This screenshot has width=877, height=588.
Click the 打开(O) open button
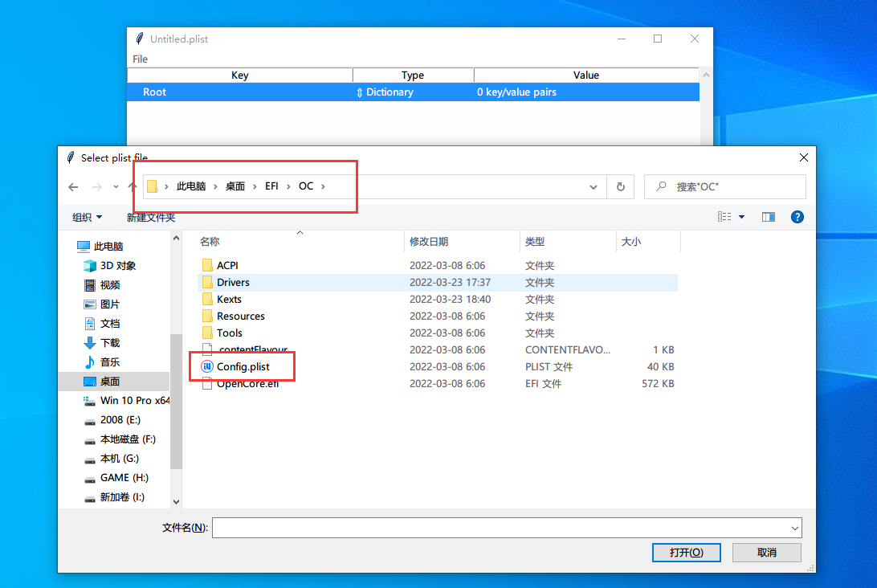point(686,553)
